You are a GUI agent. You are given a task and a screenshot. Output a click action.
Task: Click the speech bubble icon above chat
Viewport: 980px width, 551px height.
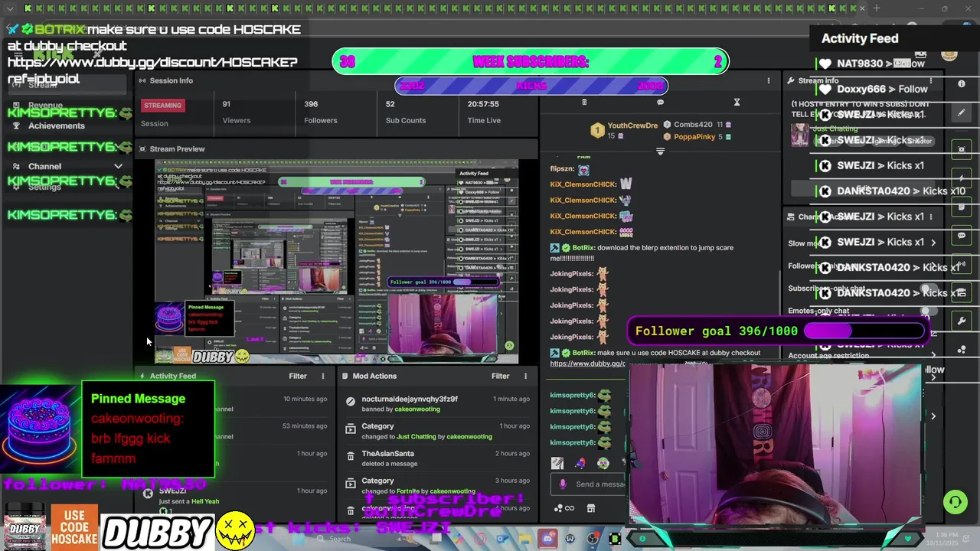pyautogui.click(x=660, y=102)
